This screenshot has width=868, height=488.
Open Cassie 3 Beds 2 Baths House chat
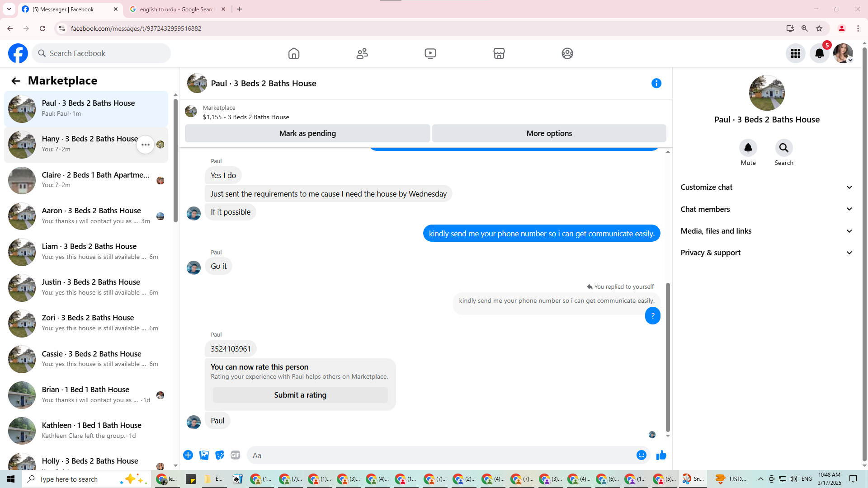tap(86, 359)
